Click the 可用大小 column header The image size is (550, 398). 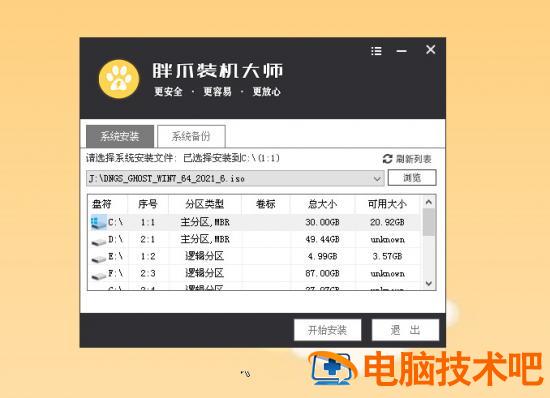(387, 204)
